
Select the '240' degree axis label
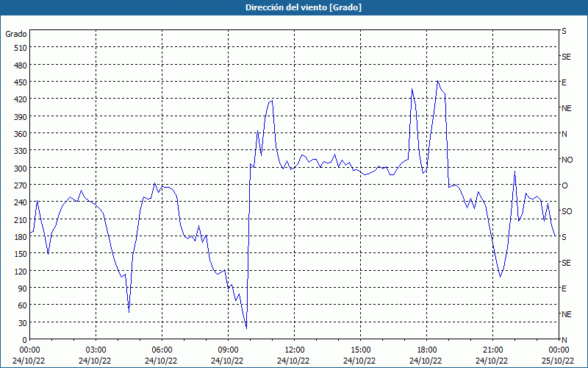[21, 203]
